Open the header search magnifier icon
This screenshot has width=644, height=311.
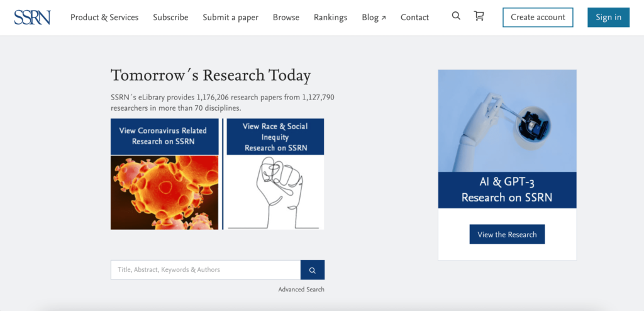(456, 16)
